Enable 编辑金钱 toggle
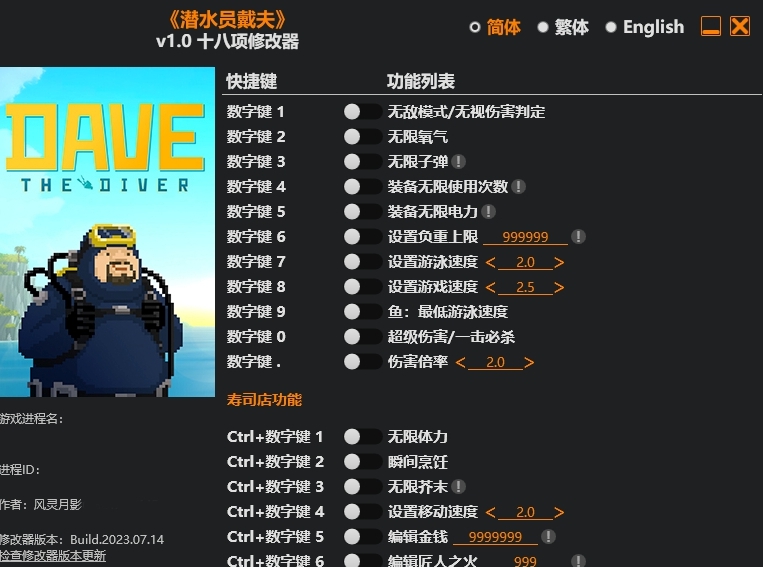This screenshot has height=567, width=763. click(x=363, y=536)
